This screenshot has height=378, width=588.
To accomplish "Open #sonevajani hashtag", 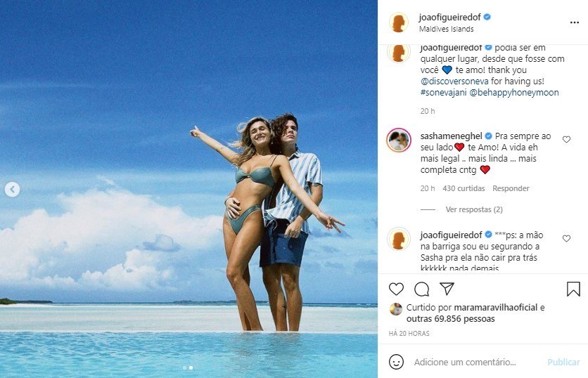I will click(442, 93).
